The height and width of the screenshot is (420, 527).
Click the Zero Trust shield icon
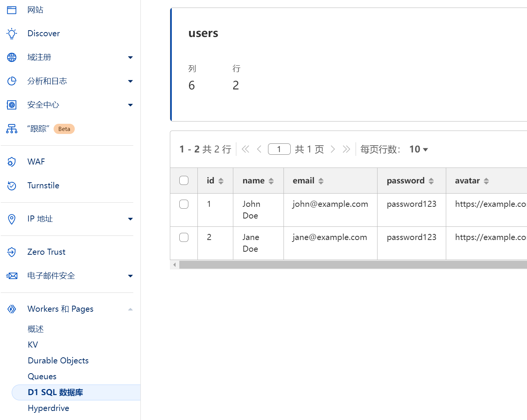[12, 252]
